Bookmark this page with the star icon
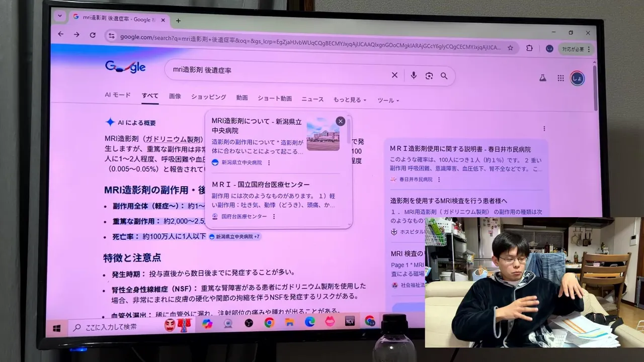The image size is (644, 362). (510, 48)
